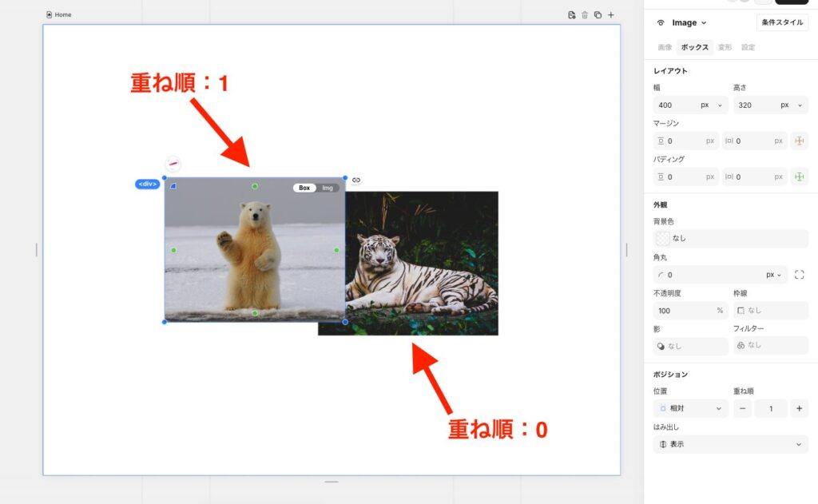Open the 変形 tab

point(725,47)
